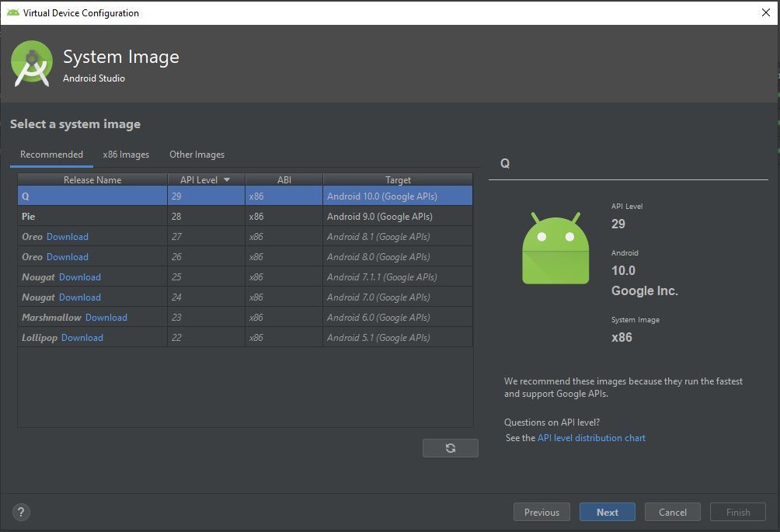The image size is (780, 532).
Task: Open the Other Images tab
Action: 197,155
